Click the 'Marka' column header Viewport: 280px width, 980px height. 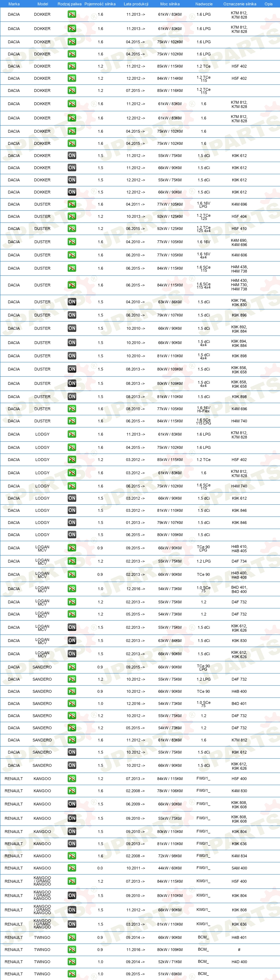point(14,4)
